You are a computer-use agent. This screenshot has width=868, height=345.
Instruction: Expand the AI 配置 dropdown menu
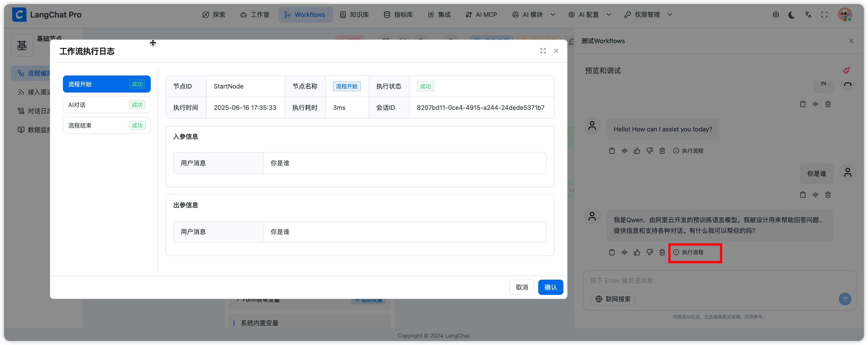[589, 15]
